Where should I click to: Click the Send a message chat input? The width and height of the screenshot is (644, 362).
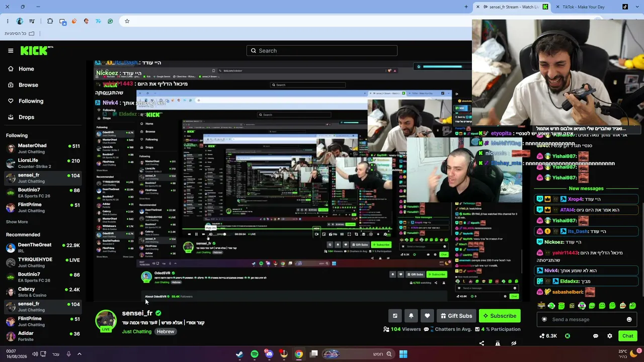coord(587,319)
